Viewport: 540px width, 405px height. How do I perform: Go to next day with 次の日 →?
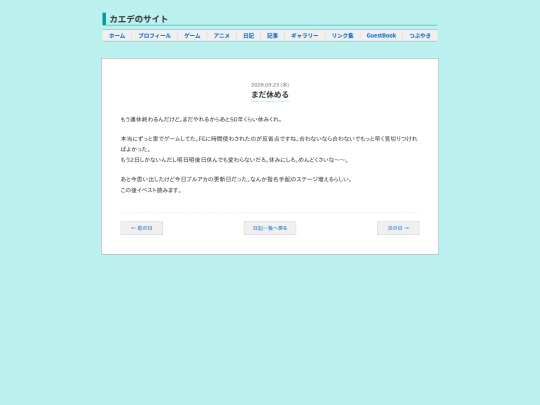pos(398,228)
